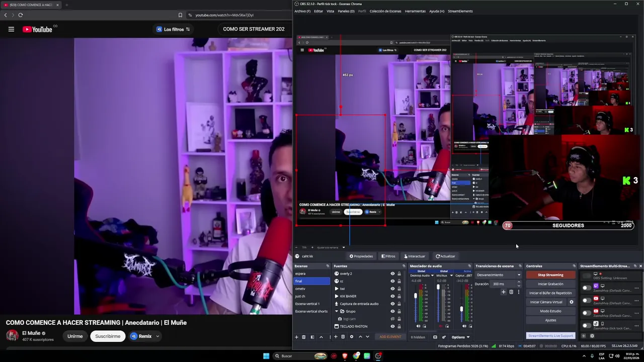Toggle monitoring headphones for Mic/Aux
Screen dimensions: 644x362
(x=447, y=326)
